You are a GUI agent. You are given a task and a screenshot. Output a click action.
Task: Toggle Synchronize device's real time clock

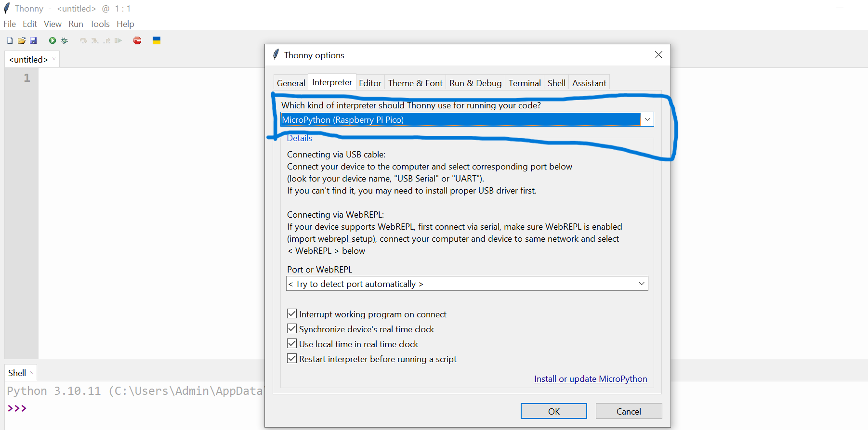292,329
